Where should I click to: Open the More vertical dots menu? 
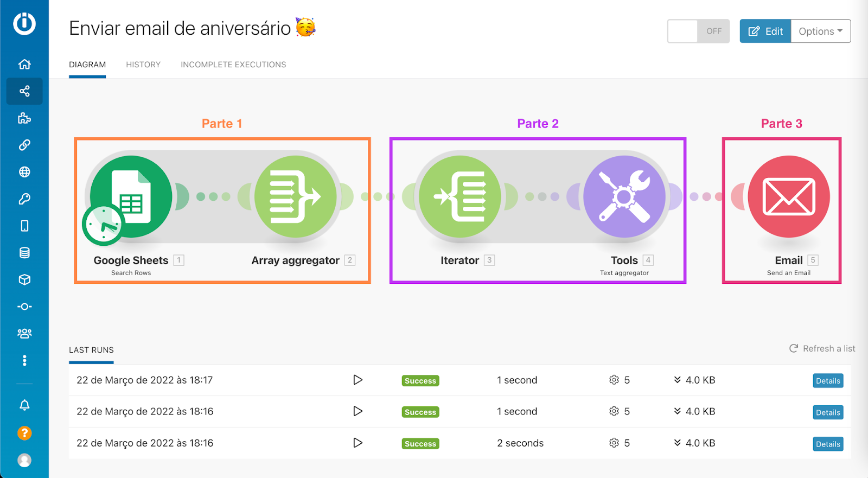click(24, 360)
